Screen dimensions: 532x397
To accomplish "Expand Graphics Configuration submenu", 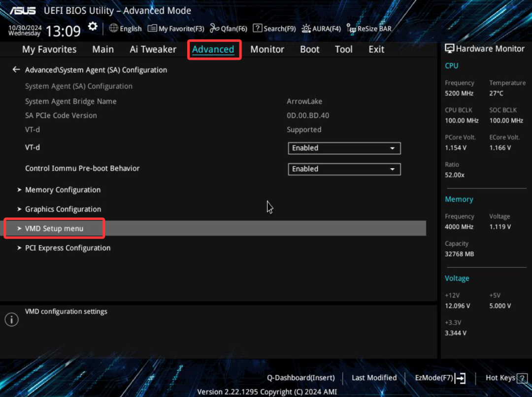I will point(63,209).
